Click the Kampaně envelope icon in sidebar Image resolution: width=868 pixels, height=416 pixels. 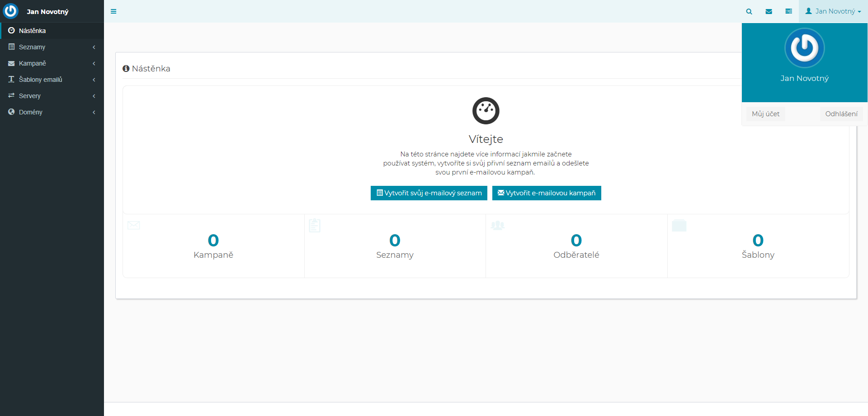coord(11,63)
